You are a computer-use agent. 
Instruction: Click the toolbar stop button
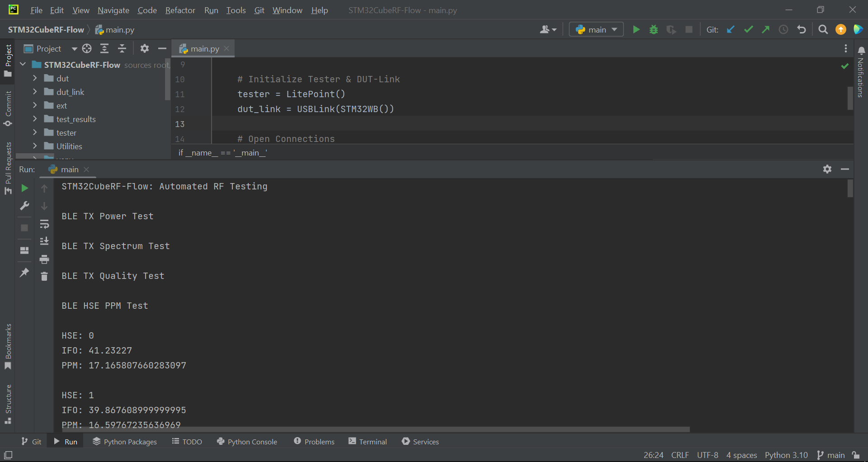click(689, 30)
